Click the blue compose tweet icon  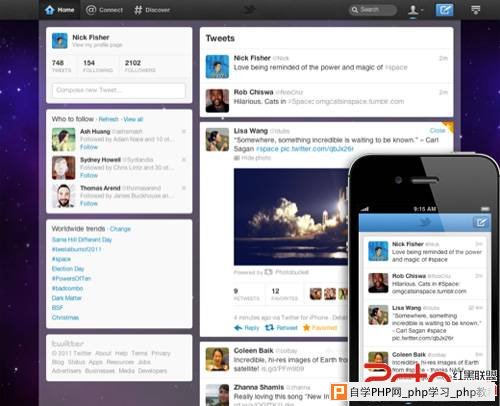[445, 10]
